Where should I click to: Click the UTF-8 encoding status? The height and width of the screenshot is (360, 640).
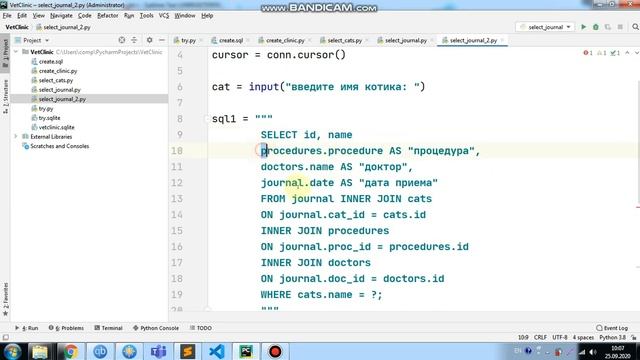560,338
